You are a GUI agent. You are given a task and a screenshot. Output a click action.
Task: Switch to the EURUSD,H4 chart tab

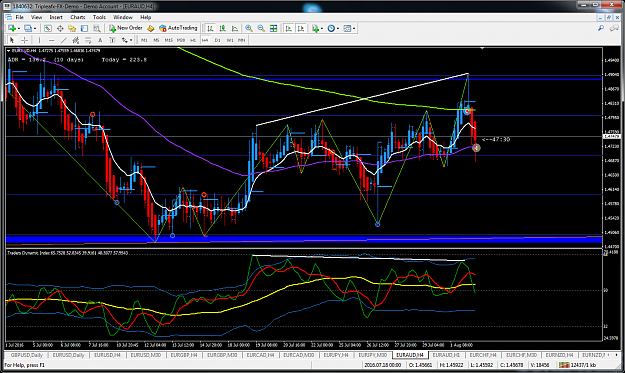107,355
